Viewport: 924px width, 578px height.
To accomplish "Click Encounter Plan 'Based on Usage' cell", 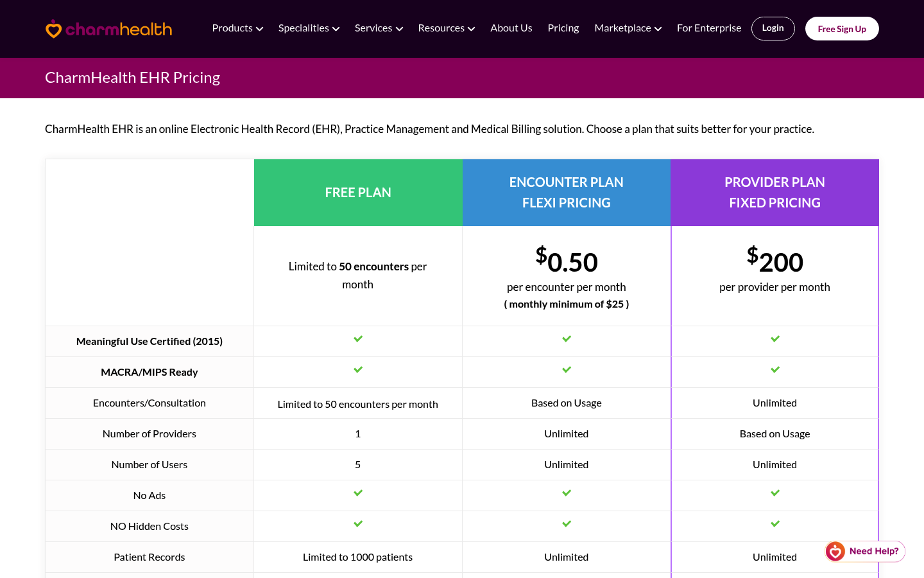I will click(x=567, y=403).
